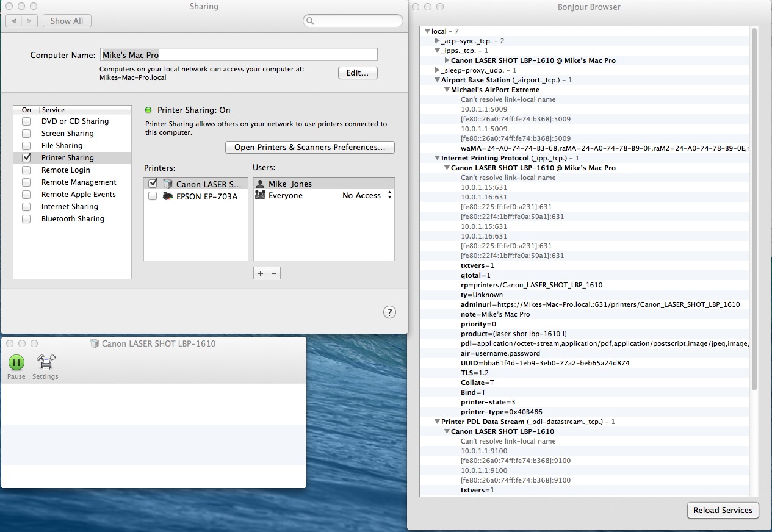Go back in Sharing preferences

[14, 21]
